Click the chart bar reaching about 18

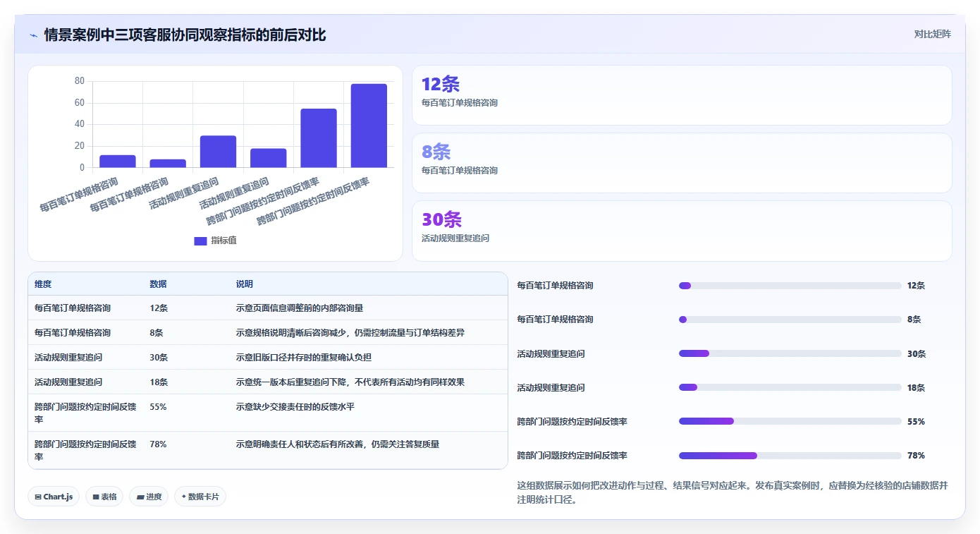269,158
